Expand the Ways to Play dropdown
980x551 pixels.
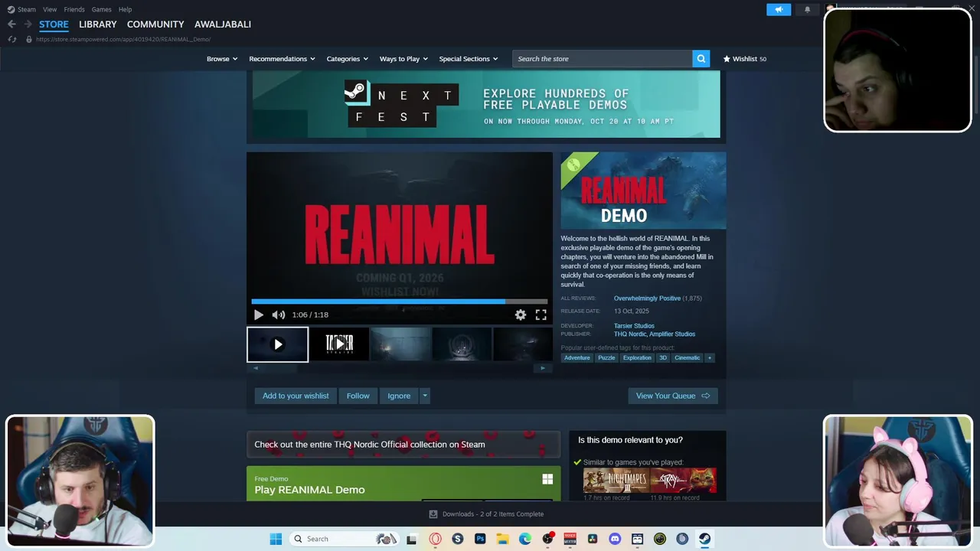[x=404, y=59]
